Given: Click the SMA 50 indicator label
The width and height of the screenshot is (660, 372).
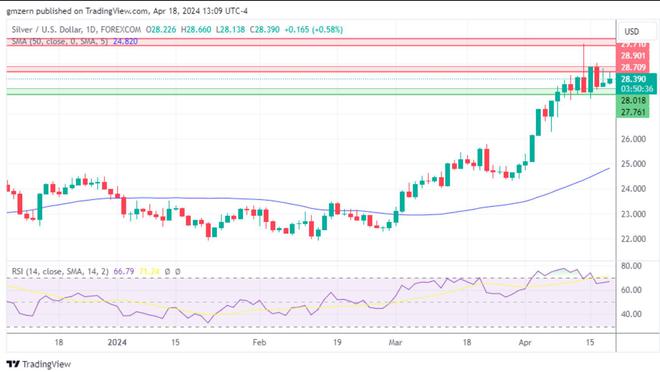Looking at the screenshot, I should tap(59, 41).
